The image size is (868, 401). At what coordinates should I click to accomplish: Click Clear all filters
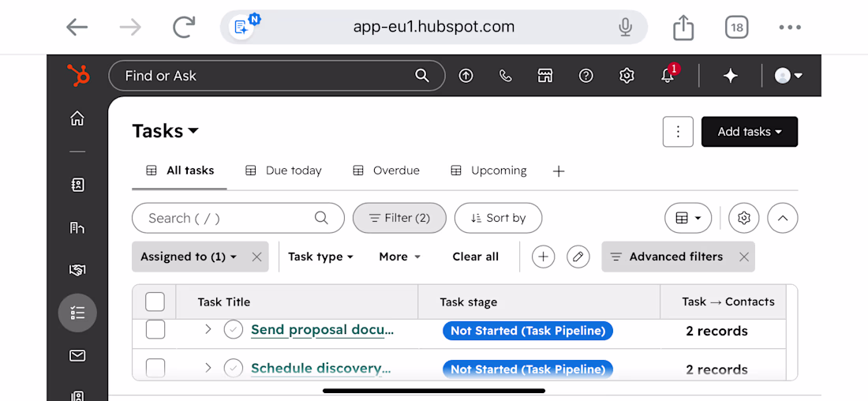475,257
